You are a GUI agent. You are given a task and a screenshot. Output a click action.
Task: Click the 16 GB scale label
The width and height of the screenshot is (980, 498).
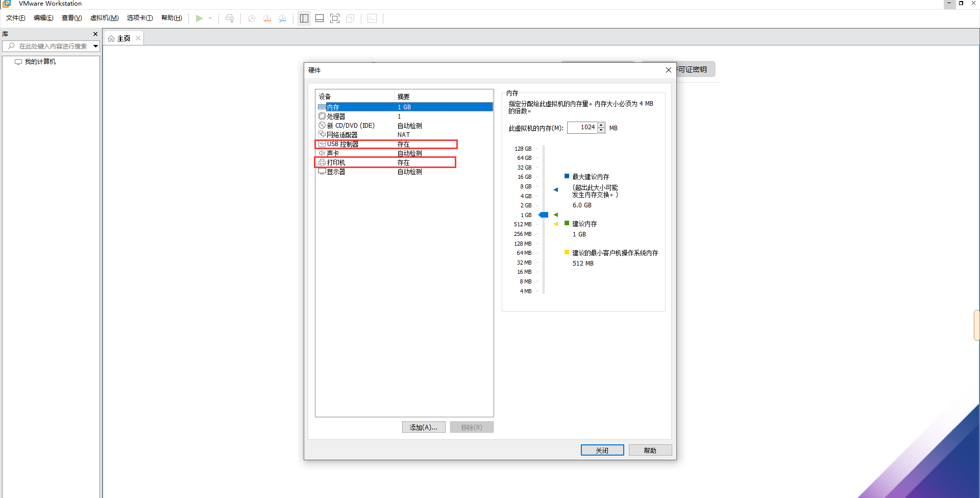(x=525, y=177)
